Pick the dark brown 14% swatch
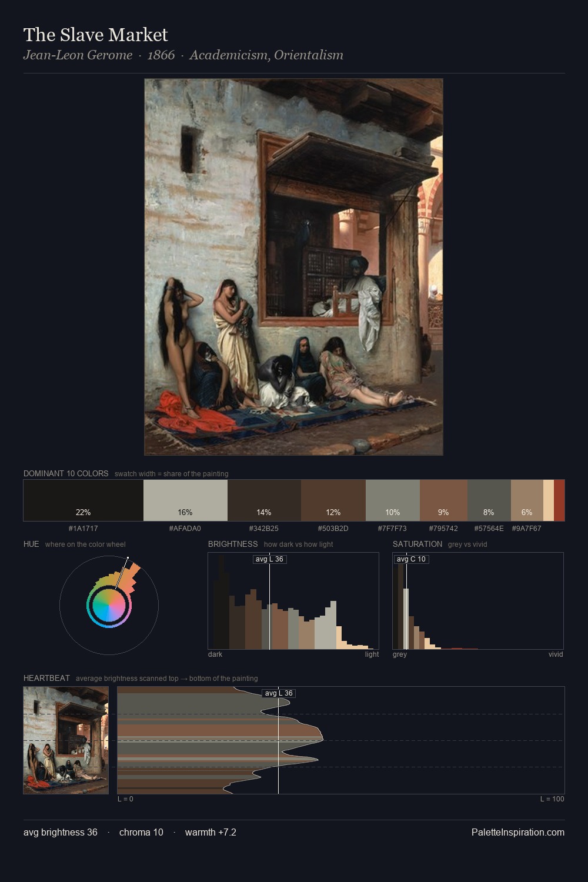The width and height of the screenshot is (588, 882). click(264, 500)
